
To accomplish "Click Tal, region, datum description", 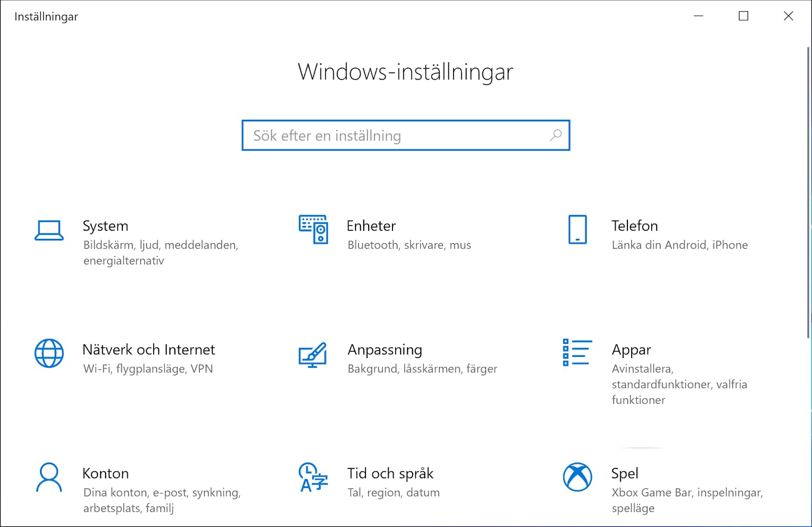I will (394, 492).
